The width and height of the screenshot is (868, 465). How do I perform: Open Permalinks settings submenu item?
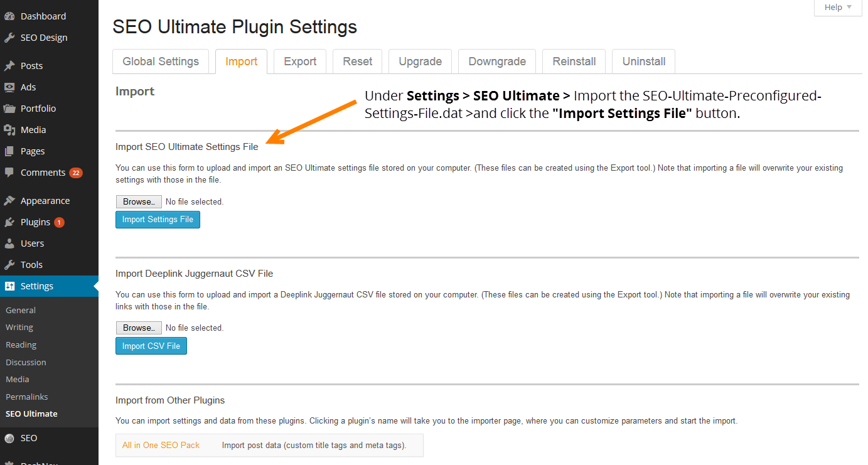(x=27, y=397)
